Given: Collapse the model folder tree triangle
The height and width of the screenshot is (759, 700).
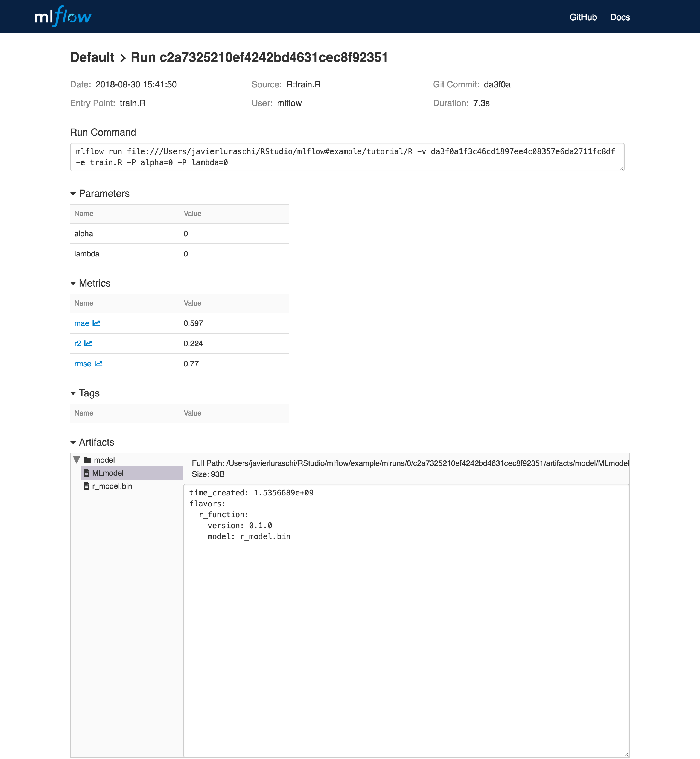Looking at the screenshot, I should (77, 460).
